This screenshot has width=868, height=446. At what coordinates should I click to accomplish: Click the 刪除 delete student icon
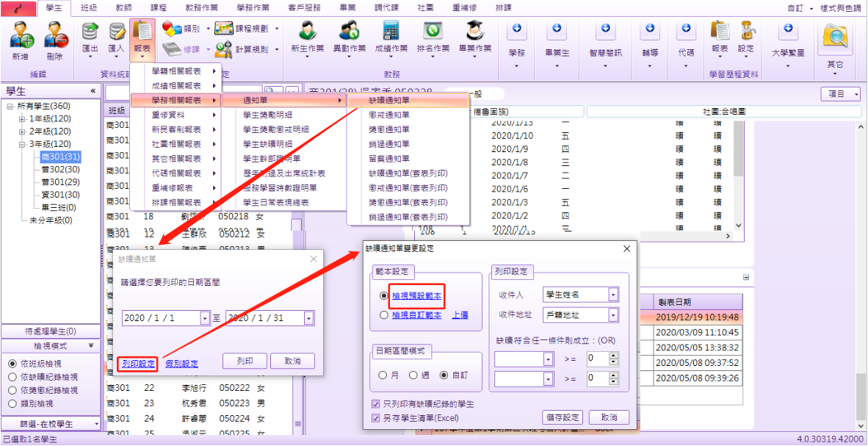pos(55,35)
